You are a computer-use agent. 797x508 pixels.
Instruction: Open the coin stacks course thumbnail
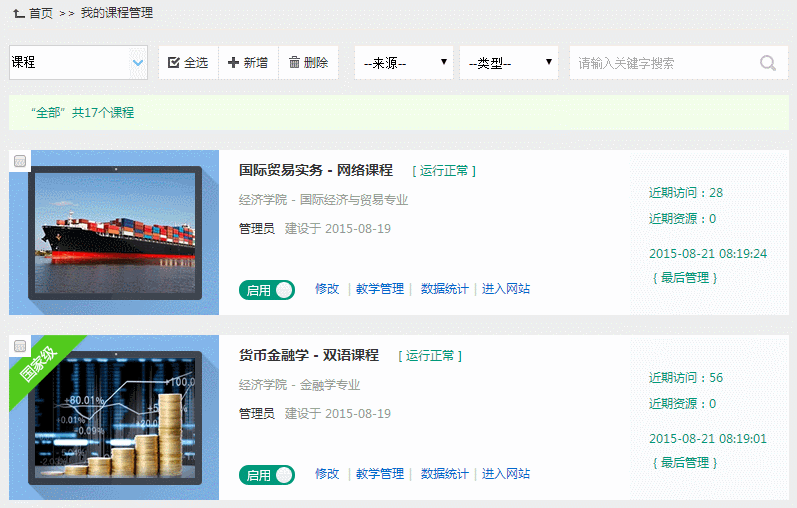tap(114, 418)
